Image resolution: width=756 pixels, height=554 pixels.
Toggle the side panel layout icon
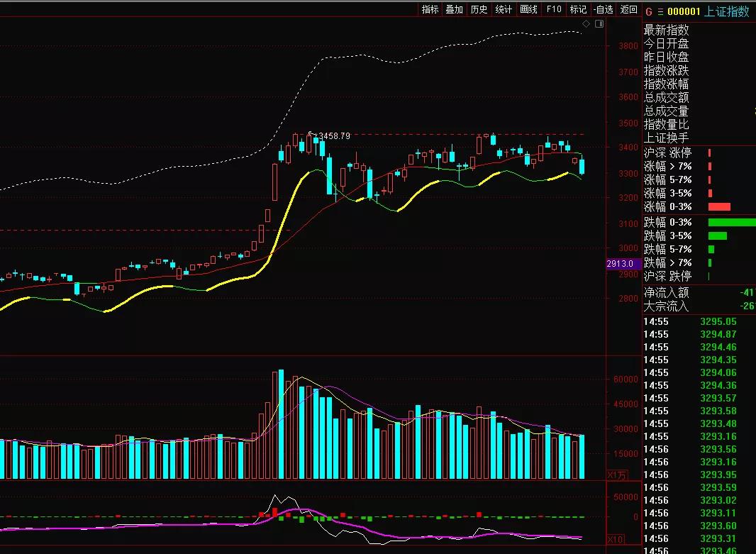point(599,23)
